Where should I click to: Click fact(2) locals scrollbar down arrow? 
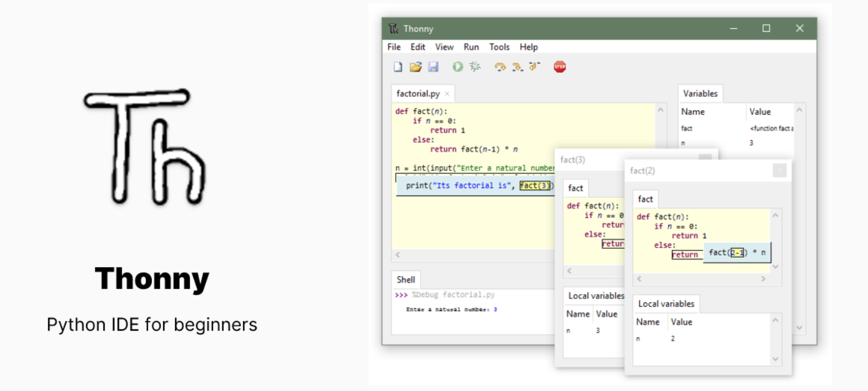tap(775, 359)
